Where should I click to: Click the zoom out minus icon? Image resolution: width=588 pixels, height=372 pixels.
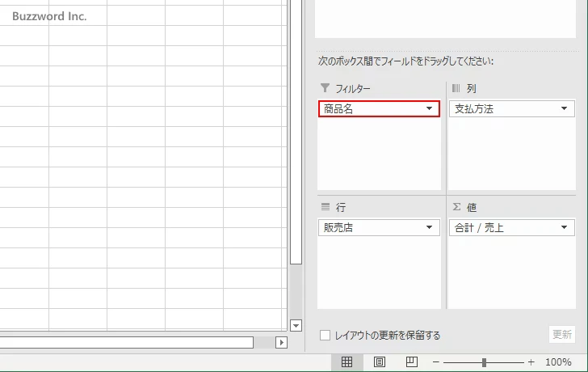436,362
